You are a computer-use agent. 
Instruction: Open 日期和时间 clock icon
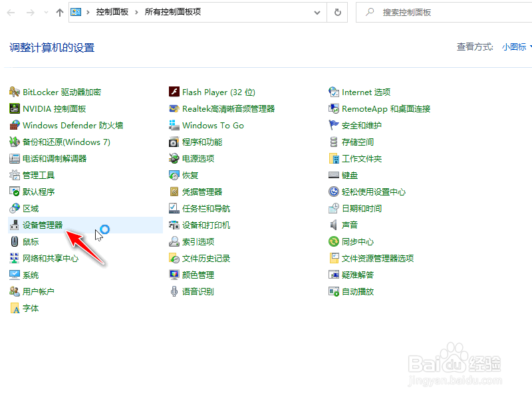[x=334, y=208]
